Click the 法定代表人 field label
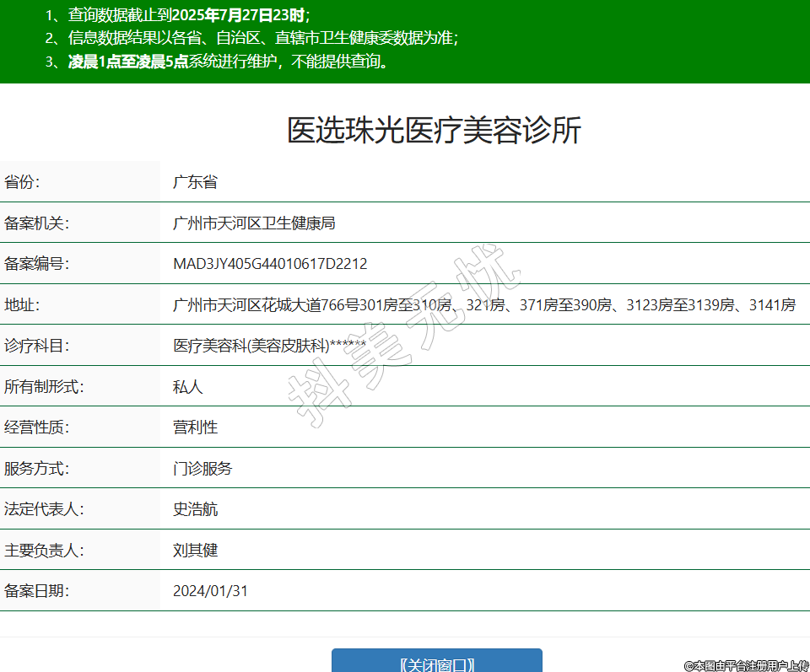This screenshot has width=810, height=672. pos(44,509)
